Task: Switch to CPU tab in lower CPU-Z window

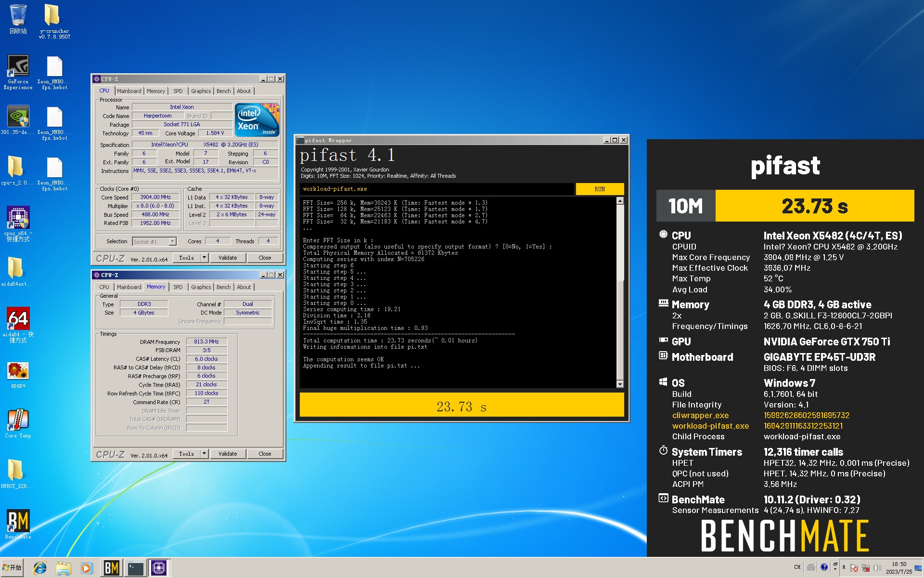Action: 104,287
